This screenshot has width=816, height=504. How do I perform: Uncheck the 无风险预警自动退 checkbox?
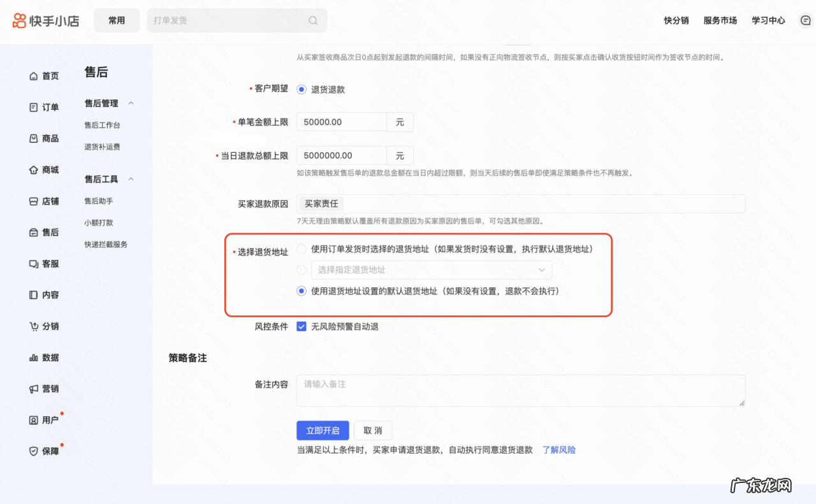[x=302, y=327]
